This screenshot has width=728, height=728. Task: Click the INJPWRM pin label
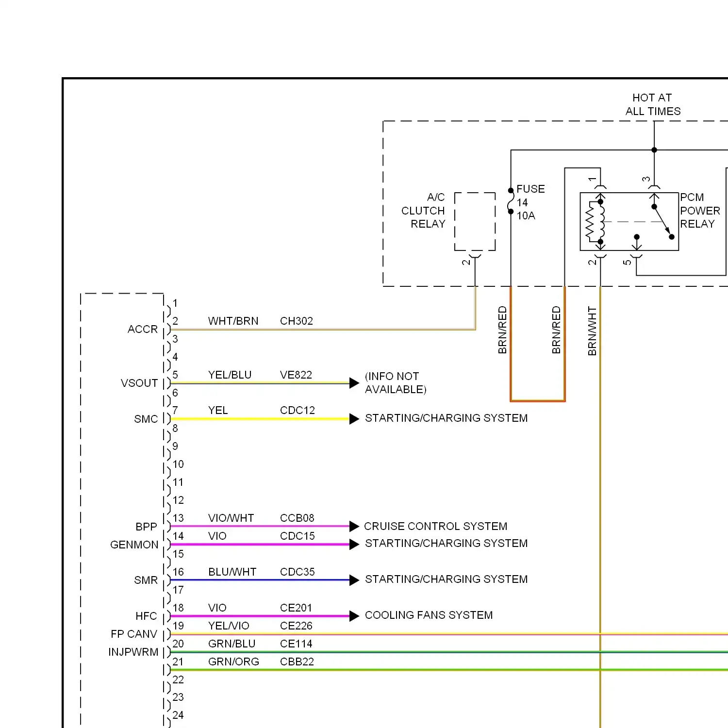tap(133, 652)
